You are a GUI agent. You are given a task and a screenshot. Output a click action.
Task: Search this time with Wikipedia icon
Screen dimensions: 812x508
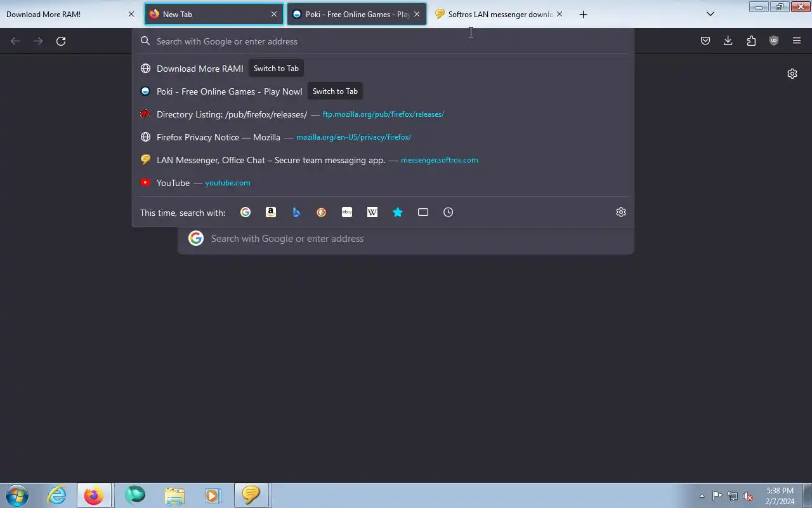(x=372, y=212)
